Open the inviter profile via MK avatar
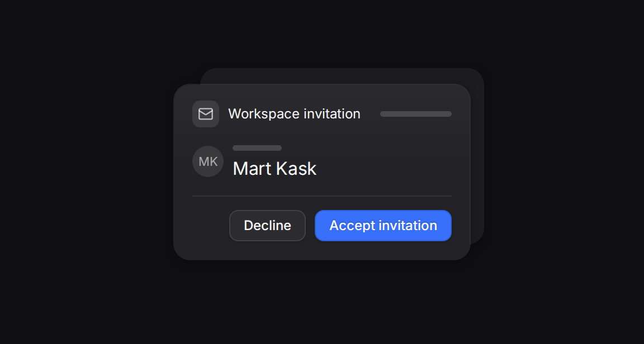Screen dimensions: 644x344 208,161
